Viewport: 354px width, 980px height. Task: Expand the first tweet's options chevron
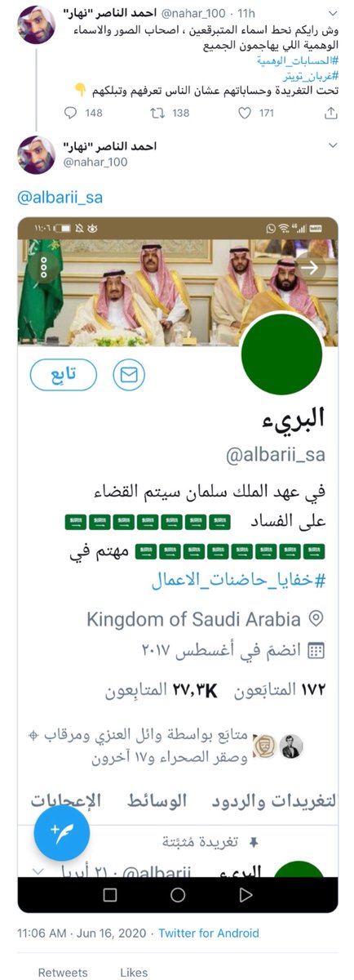332,11
